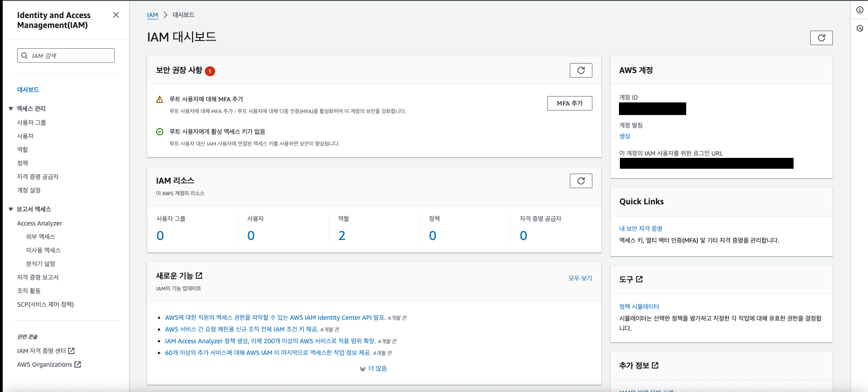Click the IAM search input field
868x392 pixels.
click(66, 55)
